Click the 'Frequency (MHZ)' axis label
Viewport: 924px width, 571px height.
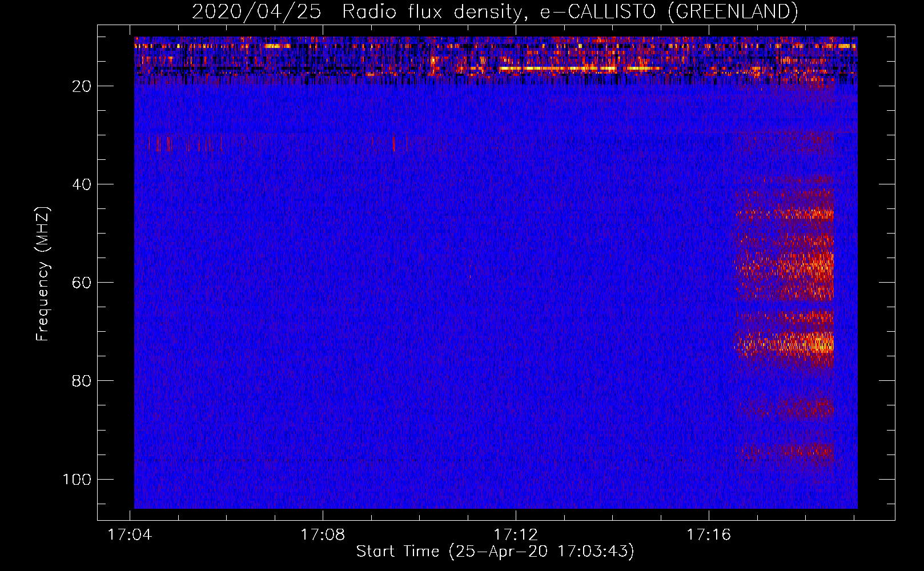point(43,274)
